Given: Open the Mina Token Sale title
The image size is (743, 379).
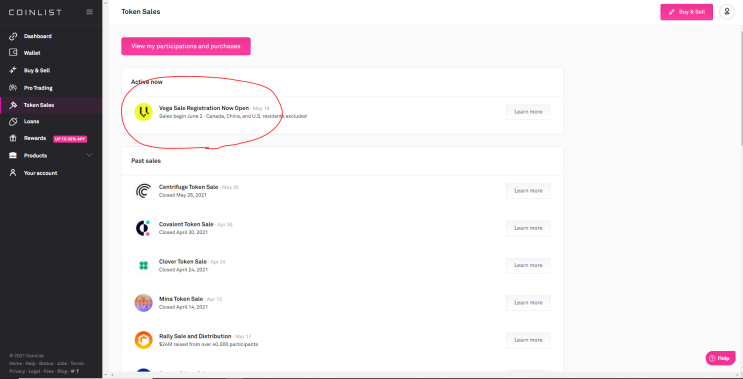Looking at the screenshot, I should (181, 299).
